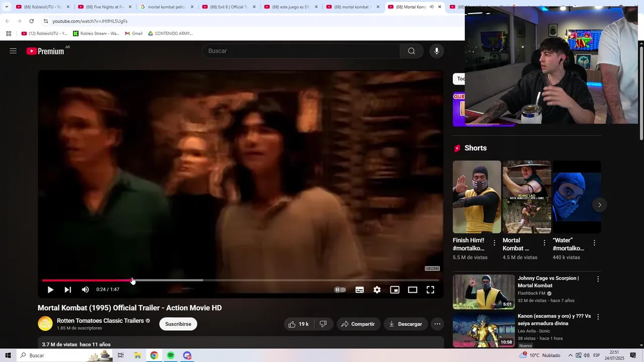Image resolution: width=644 pixels, height=362 pixels.
Task: Open Spotify from the taskbar
Action: click(171, 355)
